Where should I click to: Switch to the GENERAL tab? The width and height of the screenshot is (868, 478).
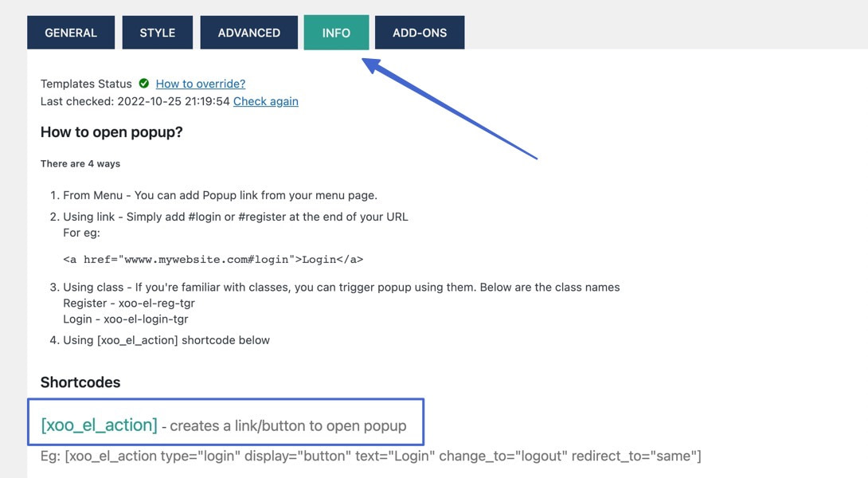[71, 33]
